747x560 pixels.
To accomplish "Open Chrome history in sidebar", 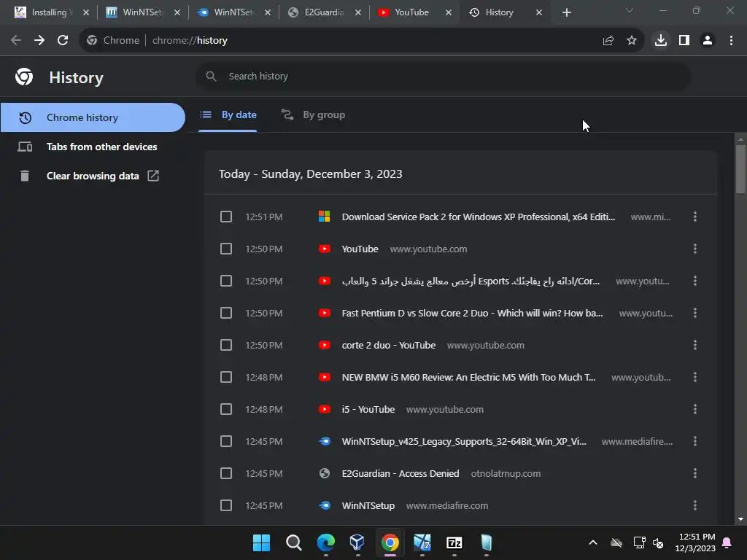I will [x=93, y=117].
